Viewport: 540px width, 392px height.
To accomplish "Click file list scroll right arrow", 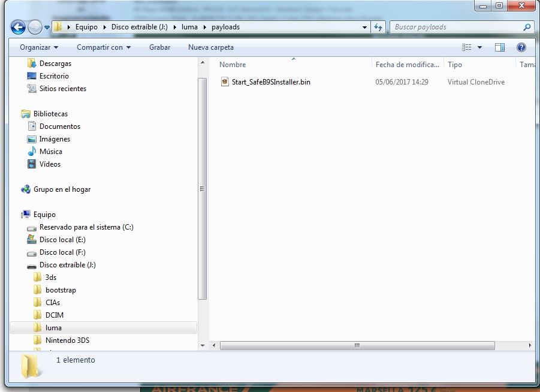I will click(x=530, y=345).
